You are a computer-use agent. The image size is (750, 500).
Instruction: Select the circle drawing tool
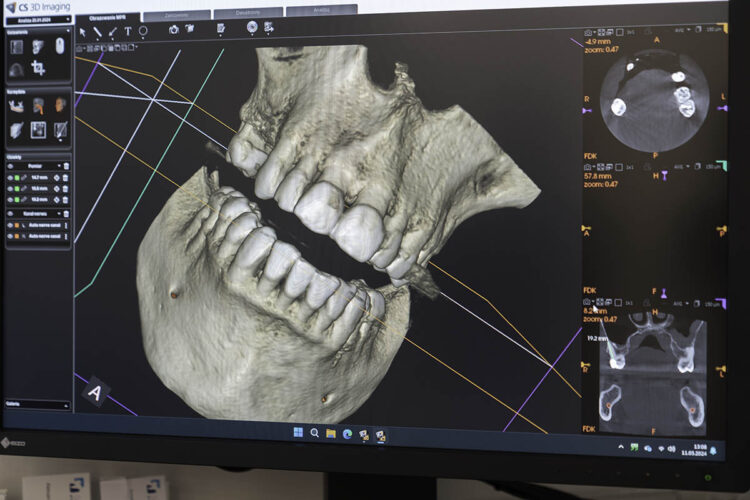pyautogui.click(x=143, y=30)
